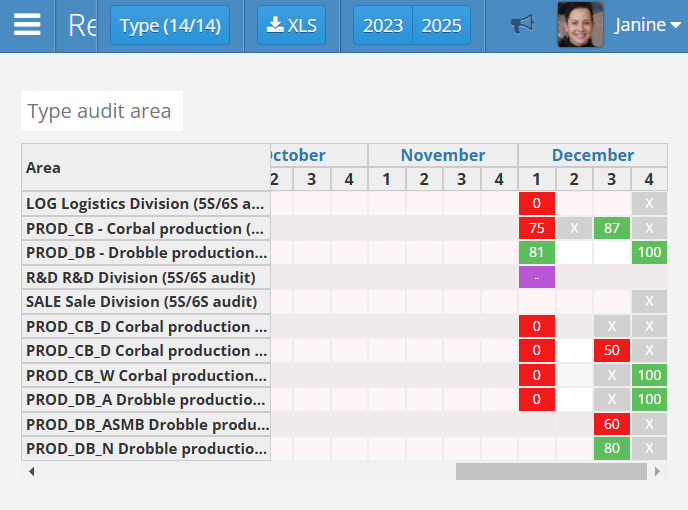
Task: Click the green 87 score cell
Action: 611,228
